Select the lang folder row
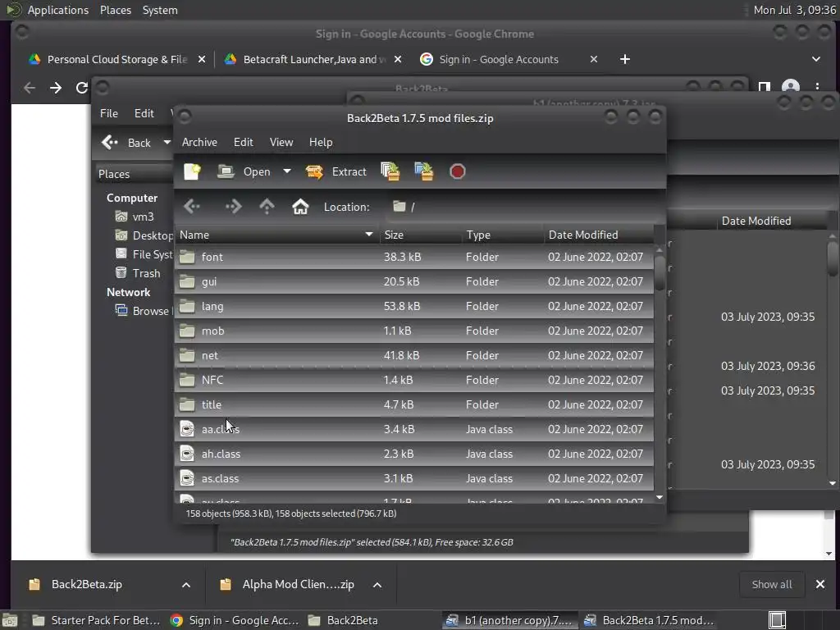The width and height of the screenshot is (840, 630). coord(413,307)
